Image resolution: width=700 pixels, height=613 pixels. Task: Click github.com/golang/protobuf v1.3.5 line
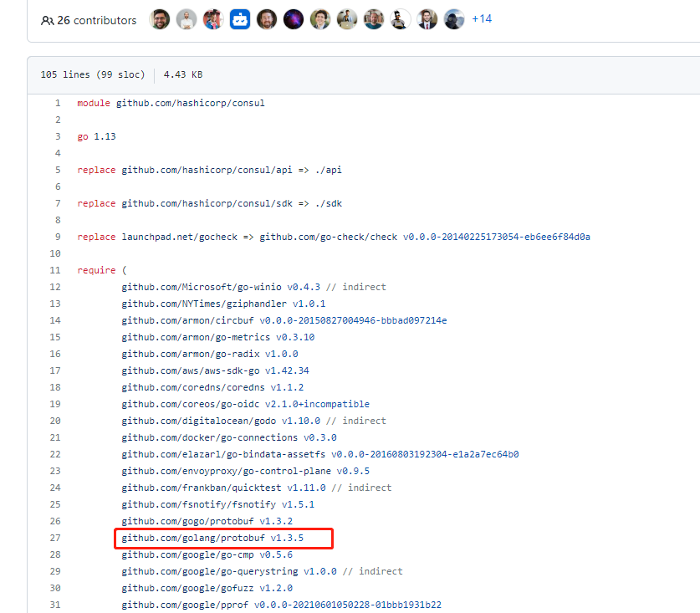click(212, 538)
